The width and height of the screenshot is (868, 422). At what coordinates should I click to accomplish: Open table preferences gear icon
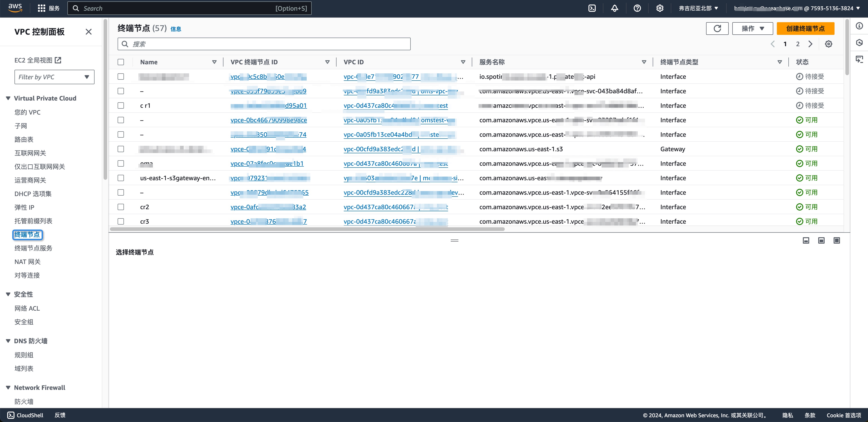tap(829, 44)
